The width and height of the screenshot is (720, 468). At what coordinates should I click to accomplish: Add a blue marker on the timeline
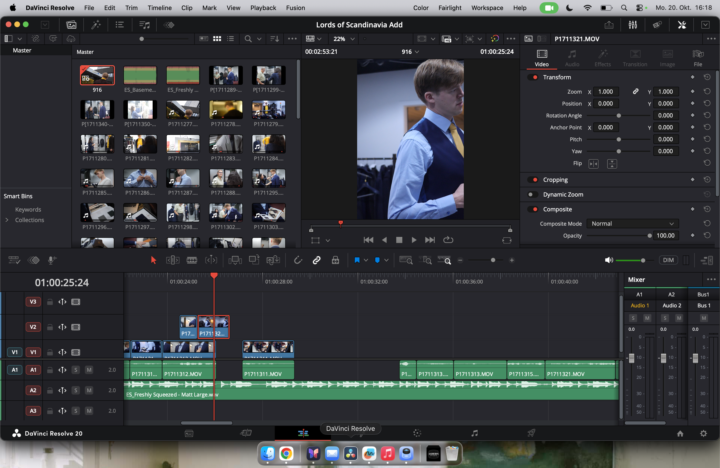377,260
